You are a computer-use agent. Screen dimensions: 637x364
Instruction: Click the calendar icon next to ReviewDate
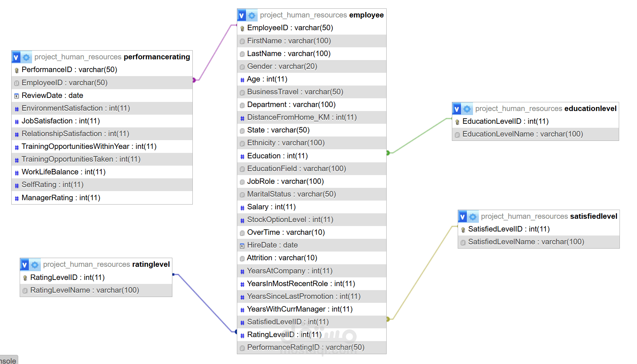[16, 95]
